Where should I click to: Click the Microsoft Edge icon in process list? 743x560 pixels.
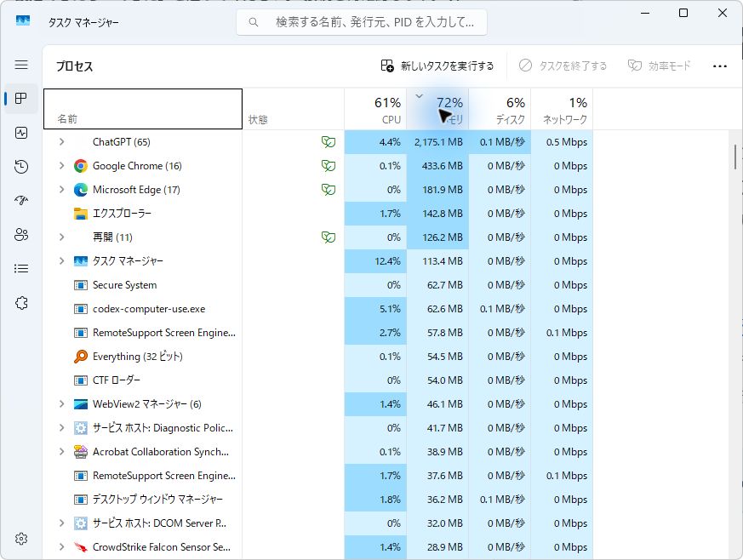click(x=81, y=190)
